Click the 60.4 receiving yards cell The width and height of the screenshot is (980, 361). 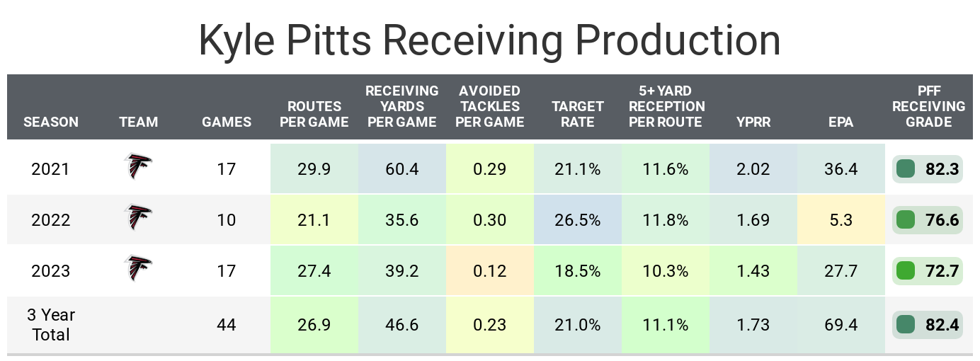point(401,169)
